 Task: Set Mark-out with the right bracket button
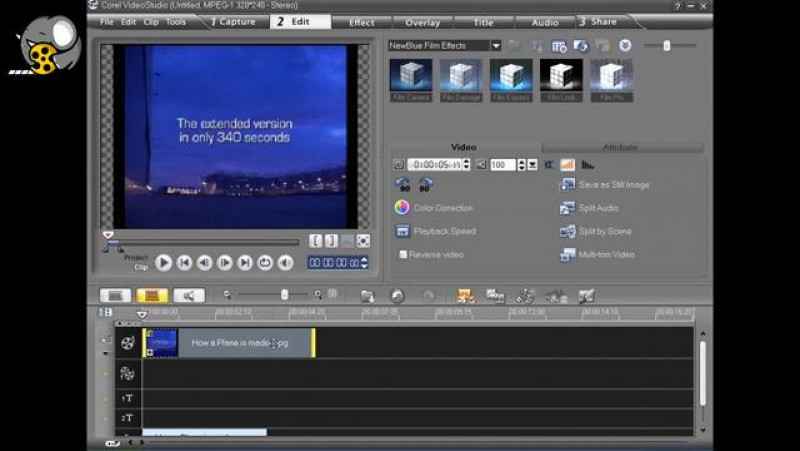pos(331,240)
